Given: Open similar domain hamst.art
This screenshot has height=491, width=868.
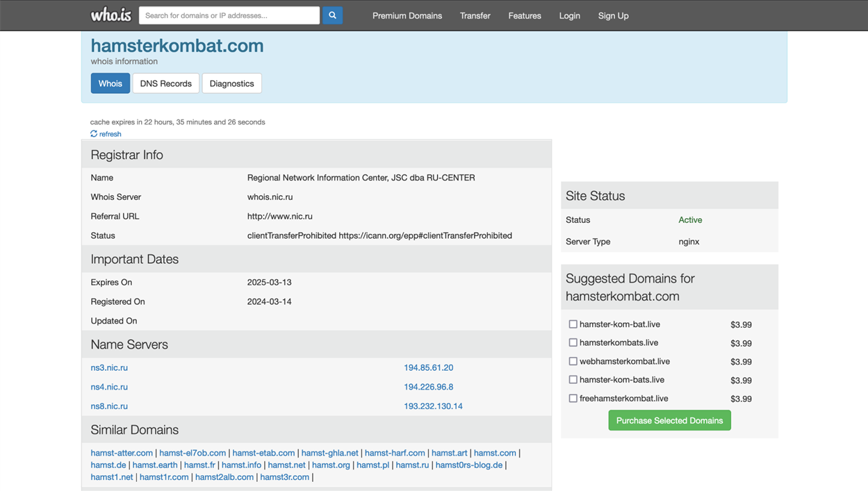Looking at the screenshot, I should click(x=450, y=453).
